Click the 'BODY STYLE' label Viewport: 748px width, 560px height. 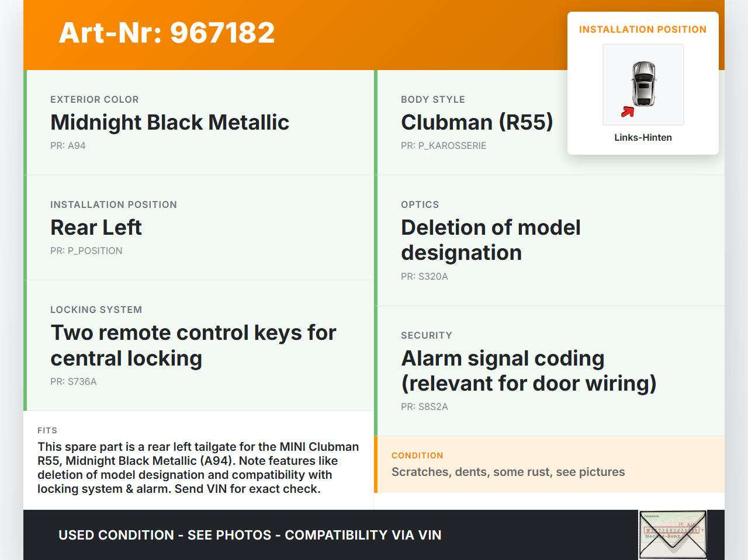click(433, 99)
